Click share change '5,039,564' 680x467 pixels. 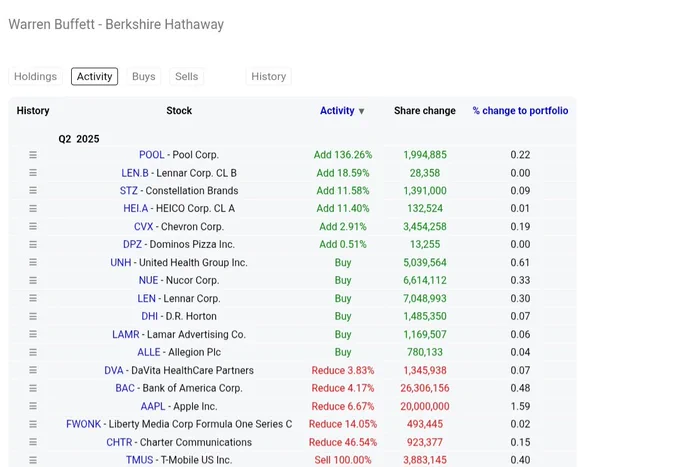[425, 263]
